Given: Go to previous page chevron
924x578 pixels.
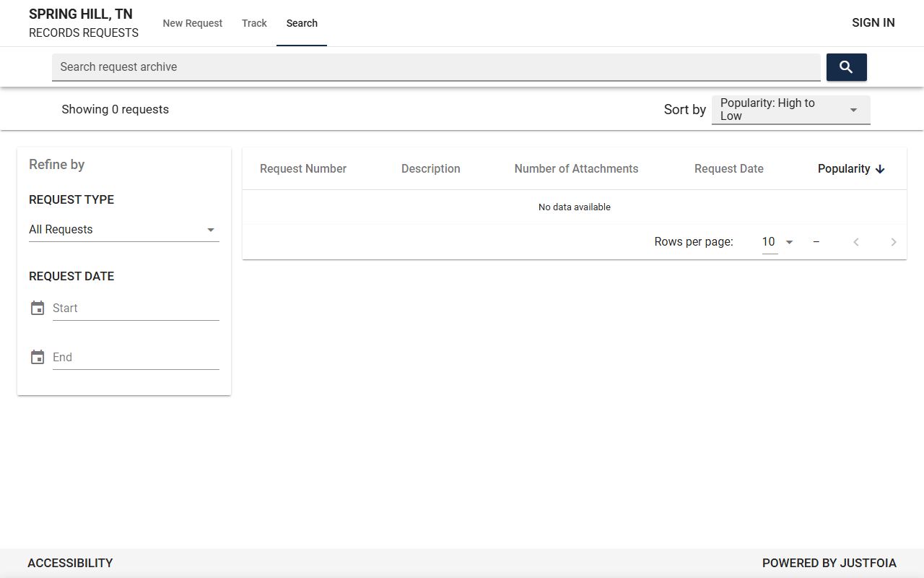Looking at the screenshot, I should point(856,242).
